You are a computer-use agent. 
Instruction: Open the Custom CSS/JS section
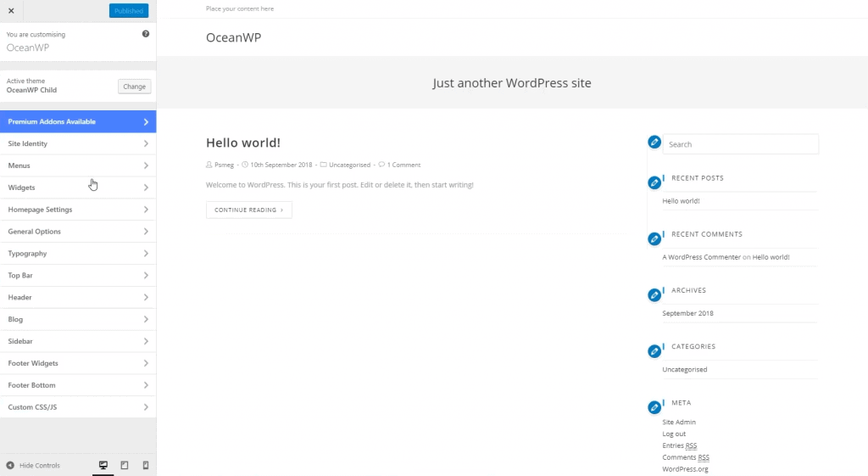pyautogui.click(x=78, y=407)
